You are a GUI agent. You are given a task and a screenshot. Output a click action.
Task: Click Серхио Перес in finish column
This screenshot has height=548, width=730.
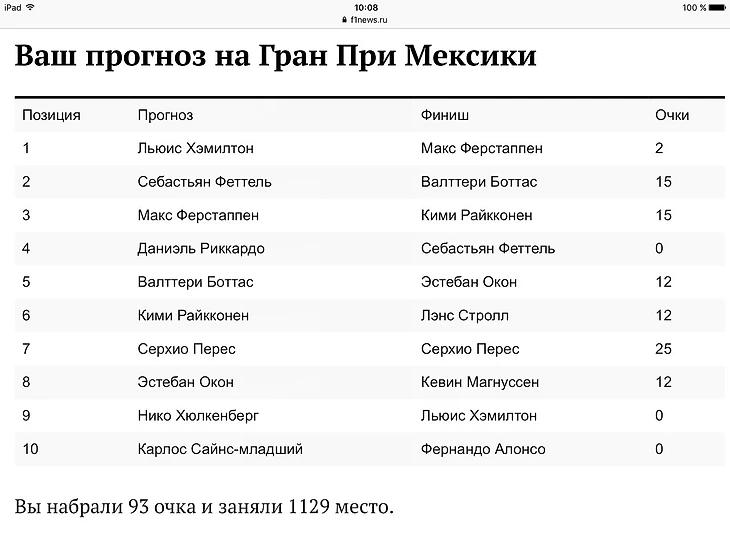tap(470, 349)
